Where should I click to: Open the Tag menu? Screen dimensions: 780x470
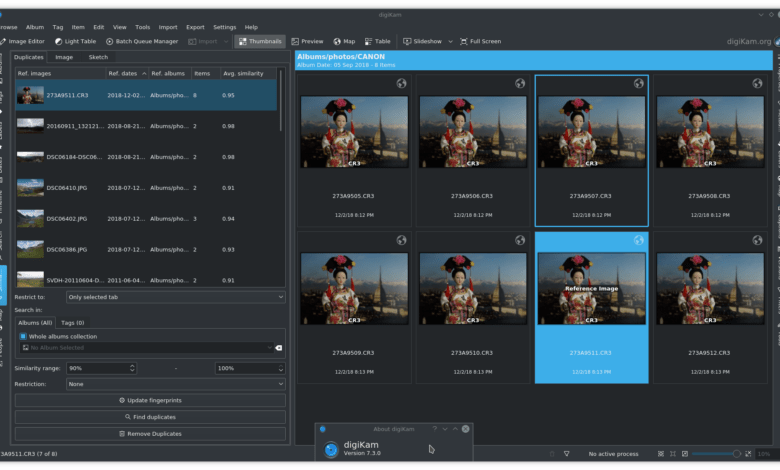pos(58,27)
